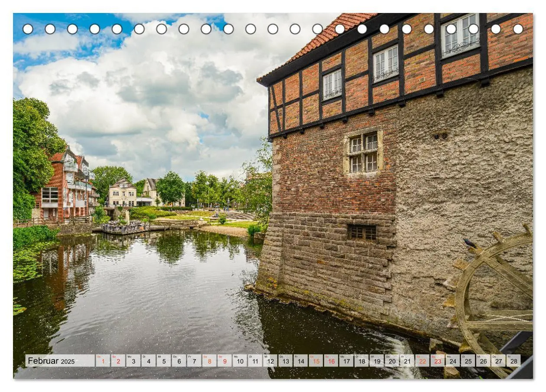Screen dimensions: 546x392
Task: Select day 7 (Fr) in the date strip
Action: click(x=194, y=360)
